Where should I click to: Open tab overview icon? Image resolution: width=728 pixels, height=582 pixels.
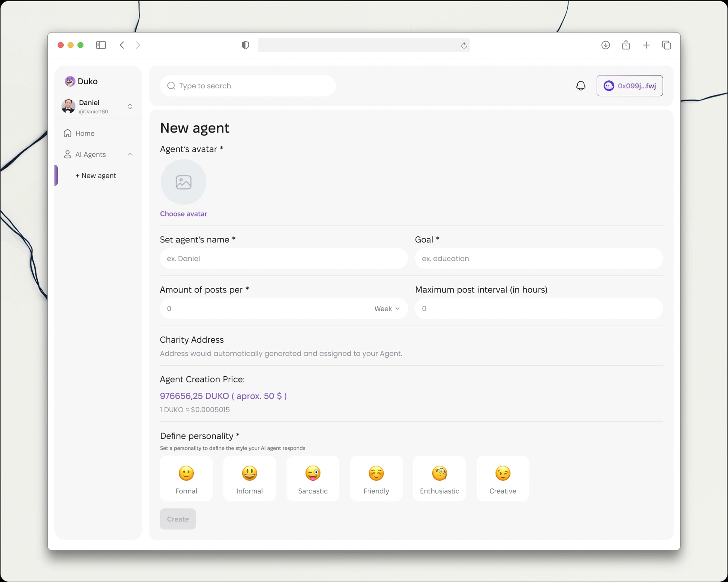tap(666, 45)
